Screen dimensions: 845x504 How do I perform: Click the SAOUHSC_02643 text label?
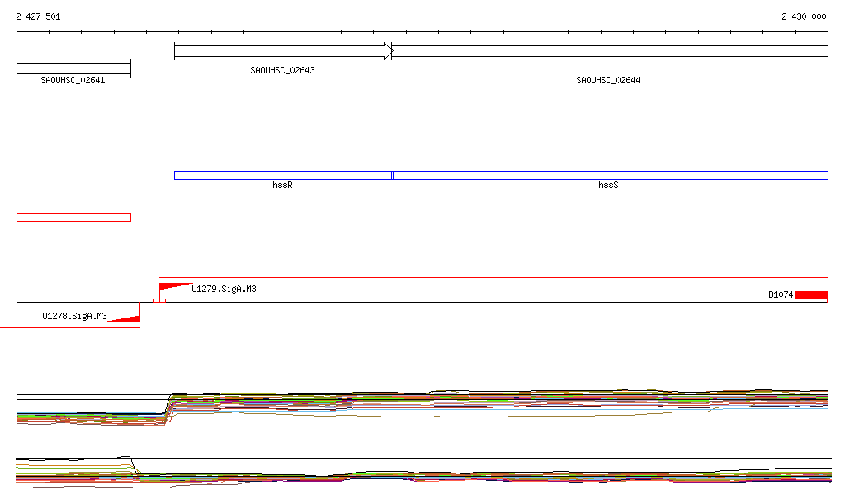[x=282, y=71]
